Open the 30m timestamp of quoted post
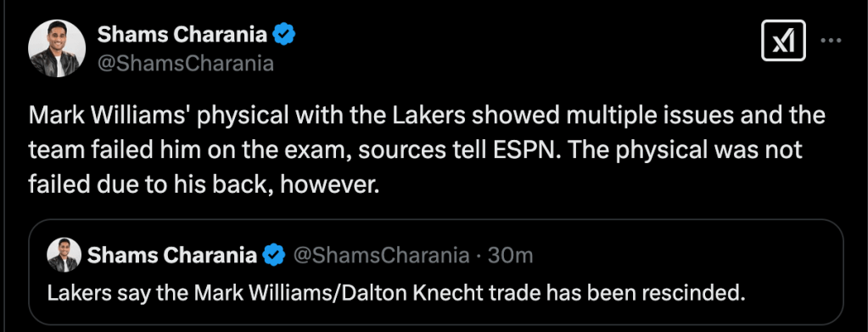This screenshot has width=868, height=332. (x=511, y=255)
